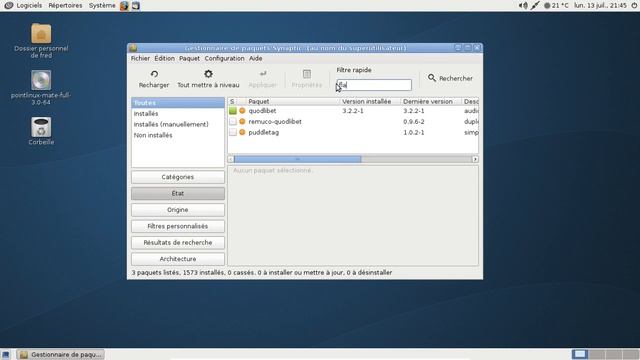The height and width of the screenshot is (360, 640).
Task: Click the clock lun. 13 juil. 21:45
Action: click(600, 6)
